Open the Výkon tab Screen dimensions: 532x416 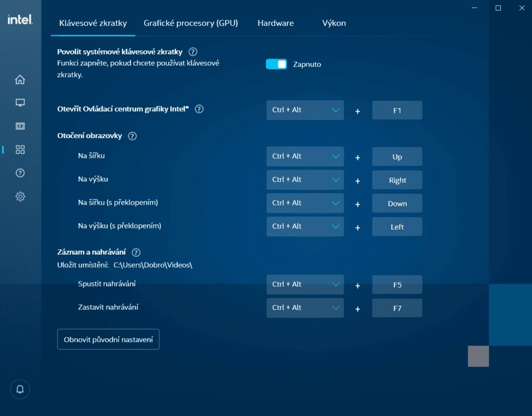point(334,23)
